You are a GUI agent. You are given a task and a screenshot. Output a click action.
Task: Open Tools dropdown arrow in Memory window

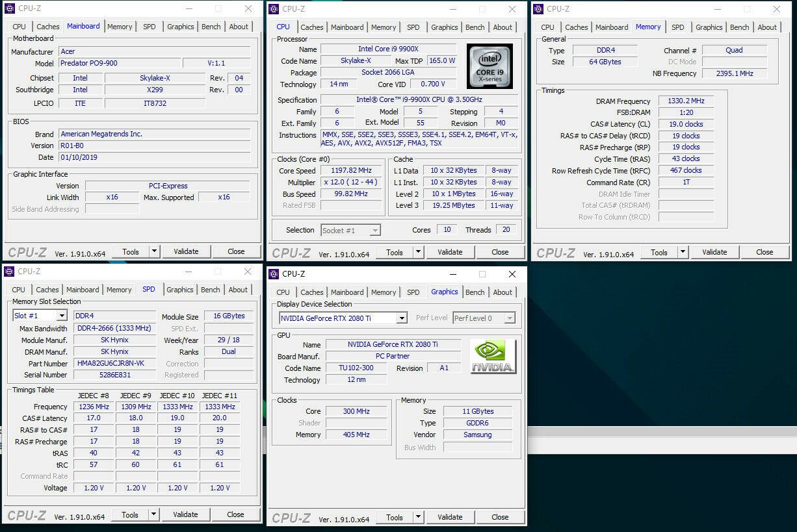point(683,252)
